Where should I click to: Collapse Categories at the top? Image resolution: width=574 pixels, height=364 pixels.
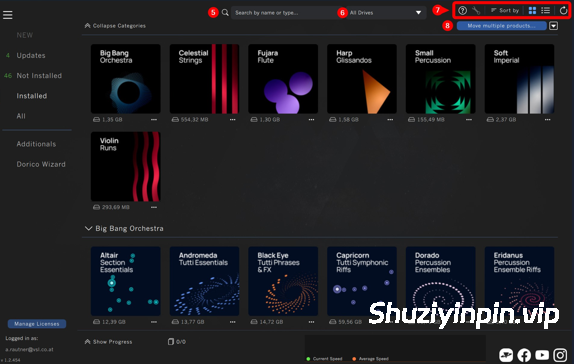[115, 26]
